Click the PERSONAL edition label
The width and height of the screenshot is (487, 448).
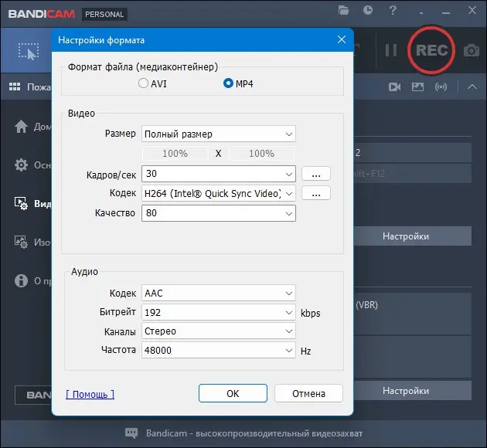point(104,14)
